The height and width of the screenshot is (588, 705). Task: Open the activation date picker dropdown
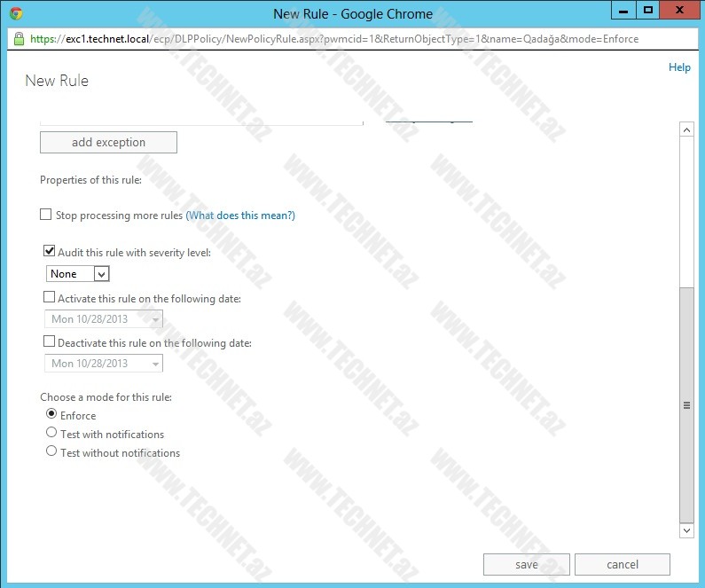point(156,319)
